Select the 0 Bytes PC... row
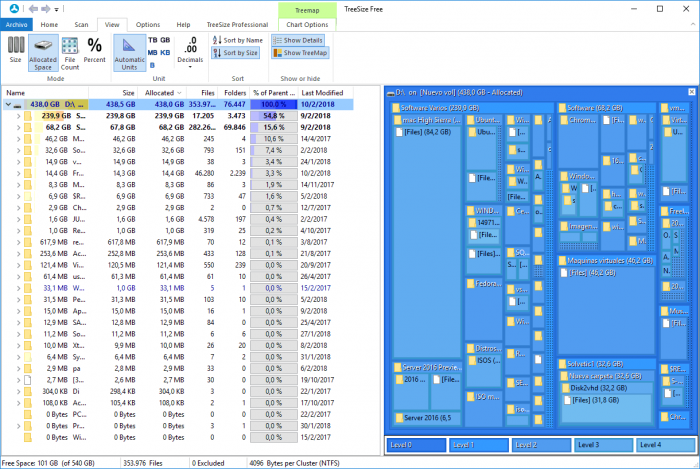The image size is (700, 469). click(x=178, y=415)
